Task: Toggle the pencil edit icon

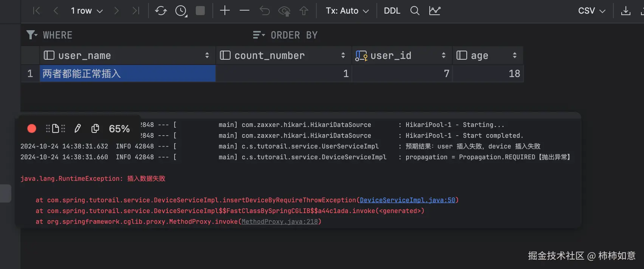Action: [x=77, y=129]
